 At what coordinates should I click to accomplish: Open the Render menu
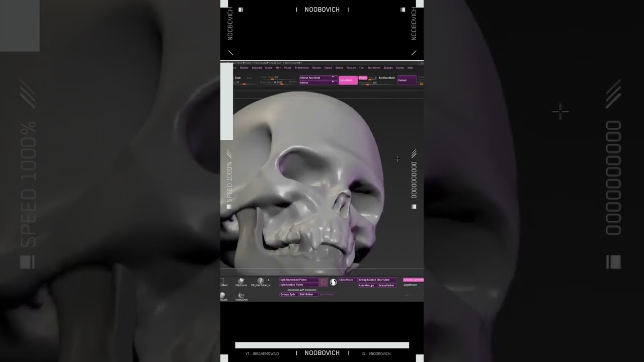316,67
